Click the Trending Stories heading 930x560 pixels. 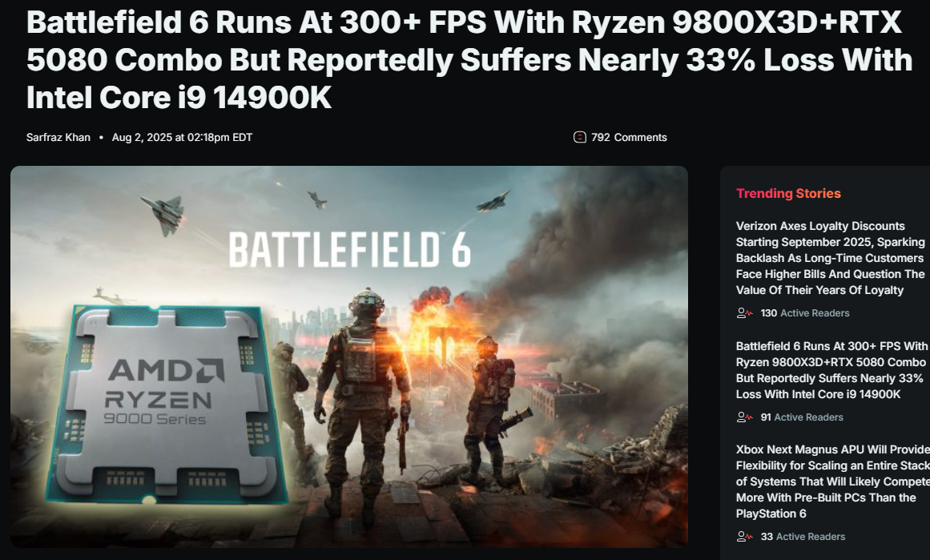[x=788, y=193]
